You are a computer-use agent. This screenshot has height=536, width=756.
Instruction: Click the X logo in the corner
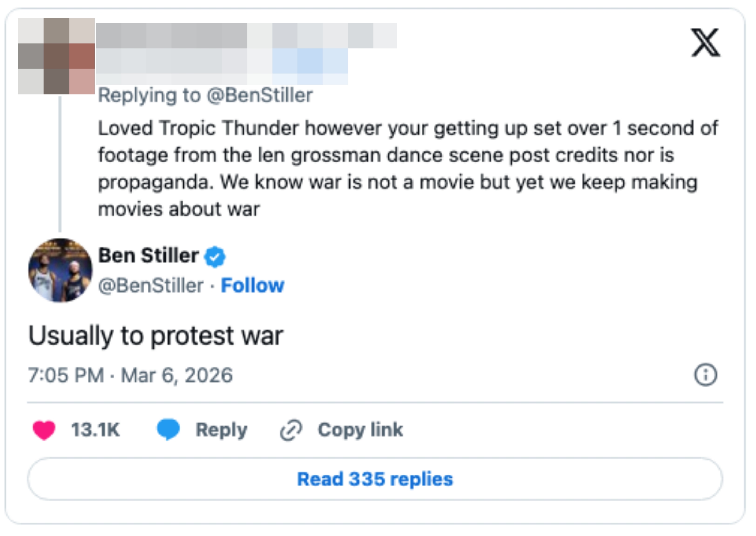tap(706, 43)
